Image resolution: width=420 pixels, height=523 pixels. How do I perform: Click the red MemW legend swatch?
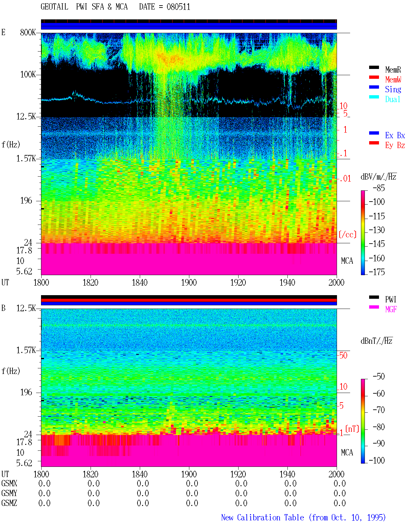374,77
